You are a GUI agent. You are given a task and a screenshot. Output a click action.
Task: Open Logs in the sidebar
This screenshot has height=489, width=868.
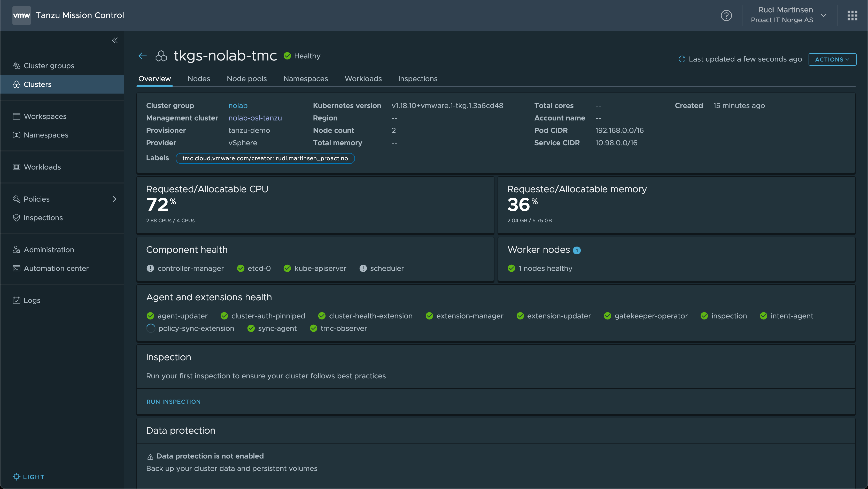coord(62,300)
